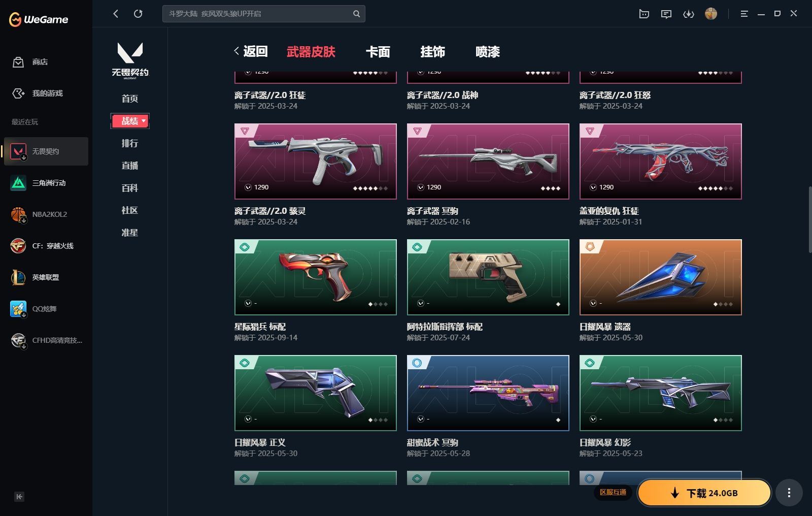Open the download manager icon

click(689, 14)
